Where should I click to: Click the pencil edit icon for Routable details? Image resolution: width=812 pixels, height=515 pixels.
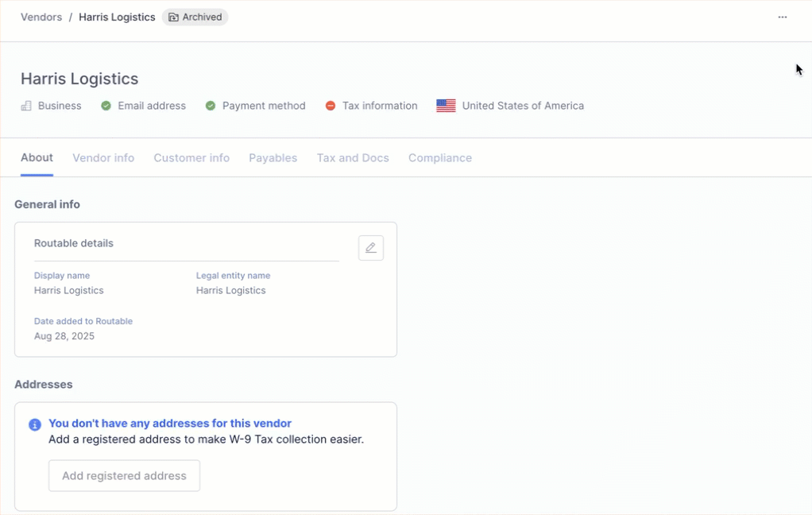[x=371, y=248]
